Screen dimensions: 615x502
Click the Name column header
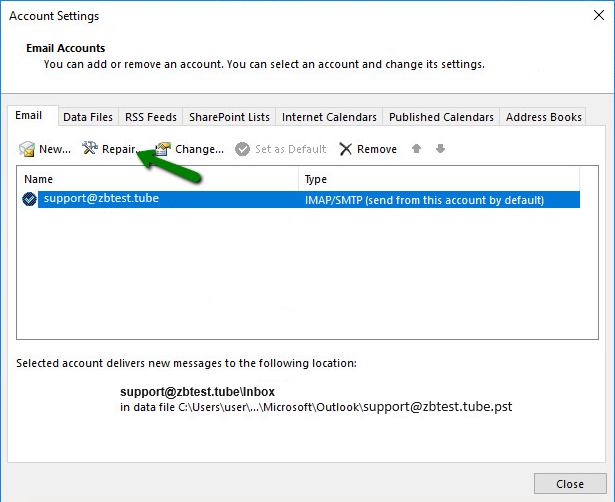click(x=158, y=179)
